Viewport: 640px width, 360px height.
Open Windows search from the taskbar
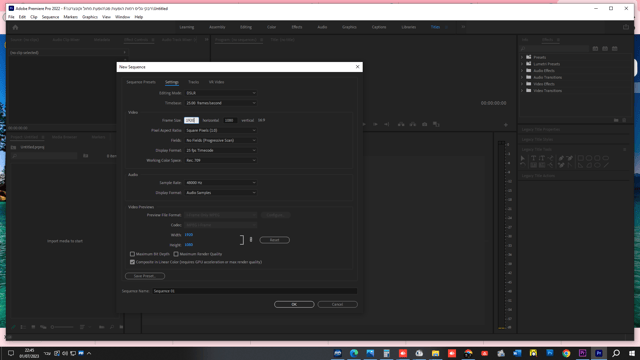click(616, 353)
